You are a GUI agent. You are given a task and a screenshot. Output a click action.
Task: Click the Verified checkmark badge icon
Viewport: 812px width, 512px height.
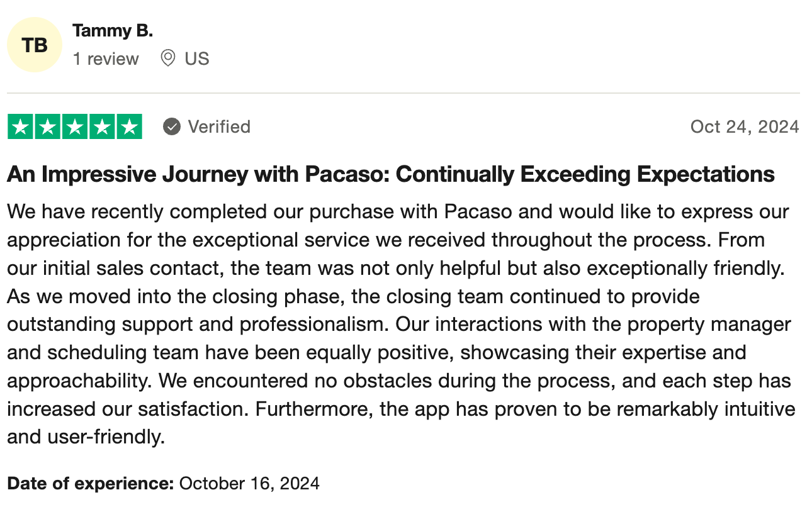pyautogui.click(x=172, y=127)
